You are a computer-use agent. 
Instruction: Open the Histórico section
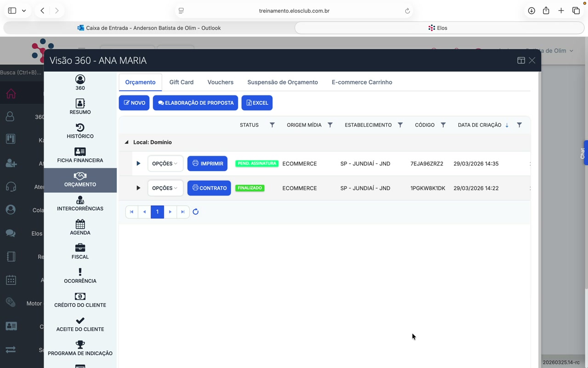pyautogui.click(x=80, y=131)
